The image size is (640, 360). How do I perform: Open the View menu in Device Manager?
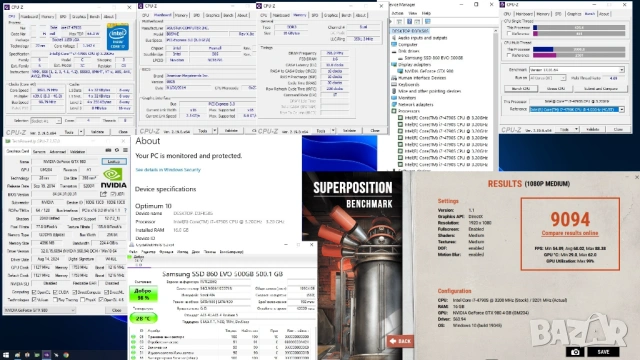tap(413, 13)
